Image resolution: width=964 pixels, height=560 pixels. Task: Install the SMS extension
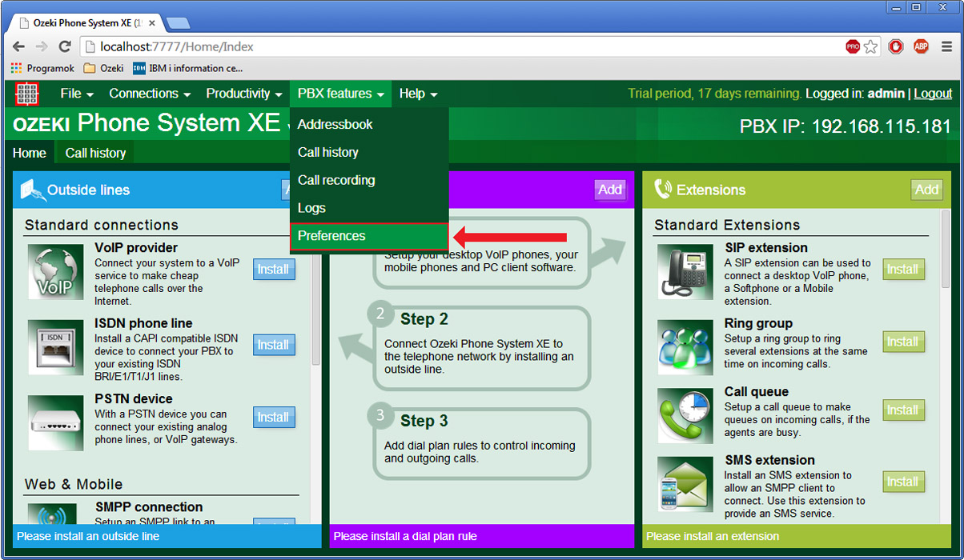coord(903,482)
